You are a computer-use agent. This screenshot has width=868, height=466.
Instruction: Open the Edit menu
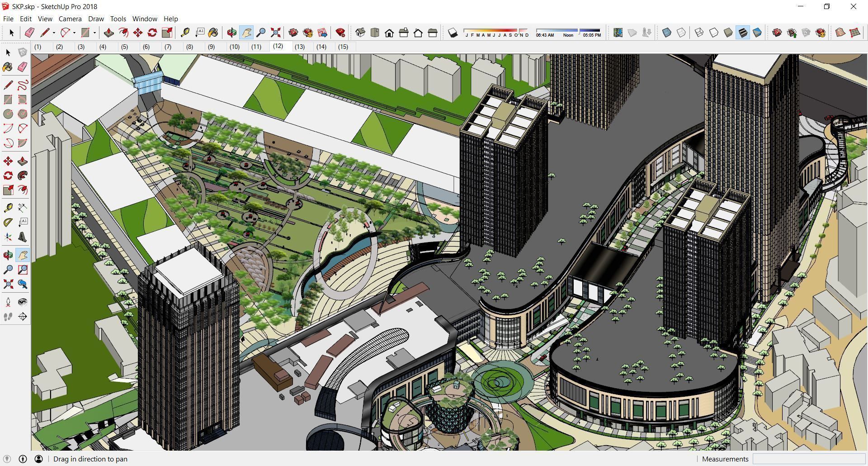(26, 19)
